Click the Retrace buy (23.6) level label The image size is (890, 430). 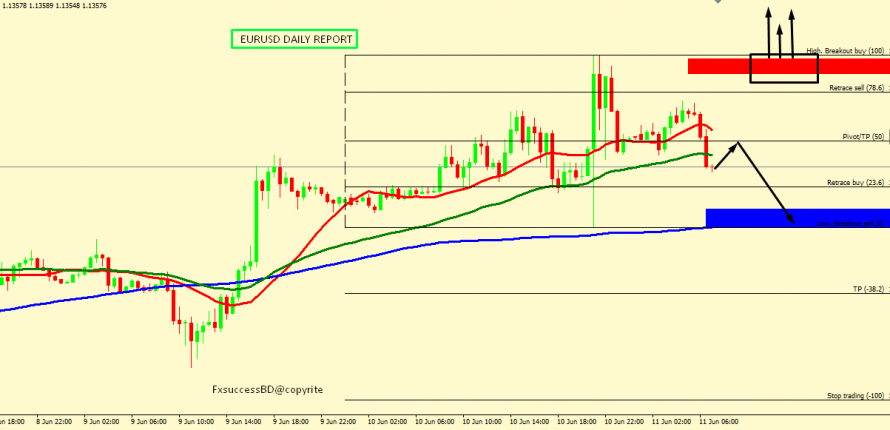click(x=856, y=183)
